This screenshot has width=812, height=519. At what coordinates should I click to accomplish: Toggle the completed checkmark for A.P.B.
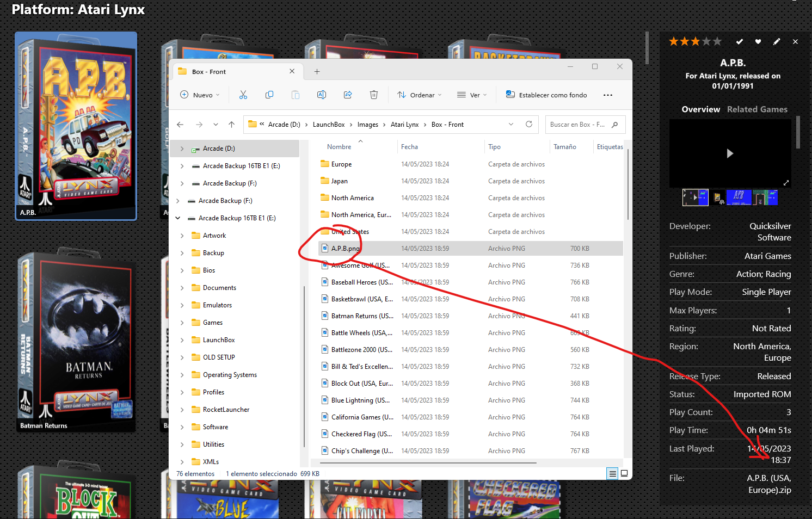739,41
